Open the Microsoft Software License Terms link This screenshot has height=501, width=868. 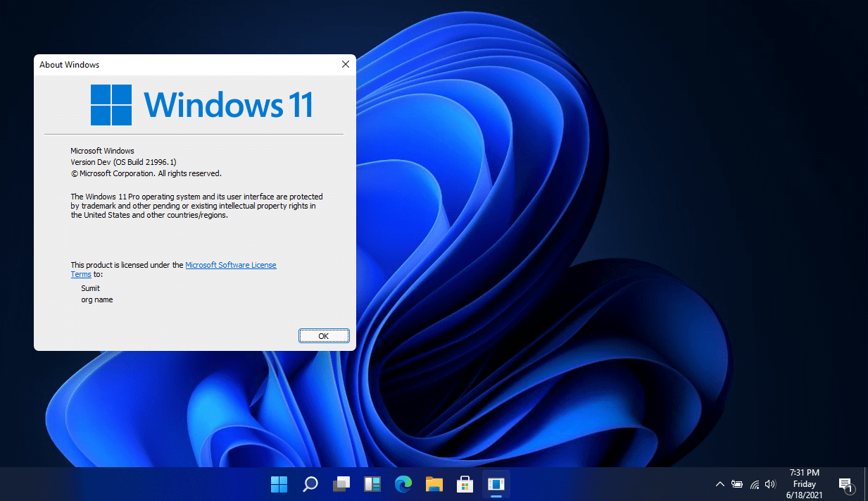pyautogui.click(x=231, y=265)
